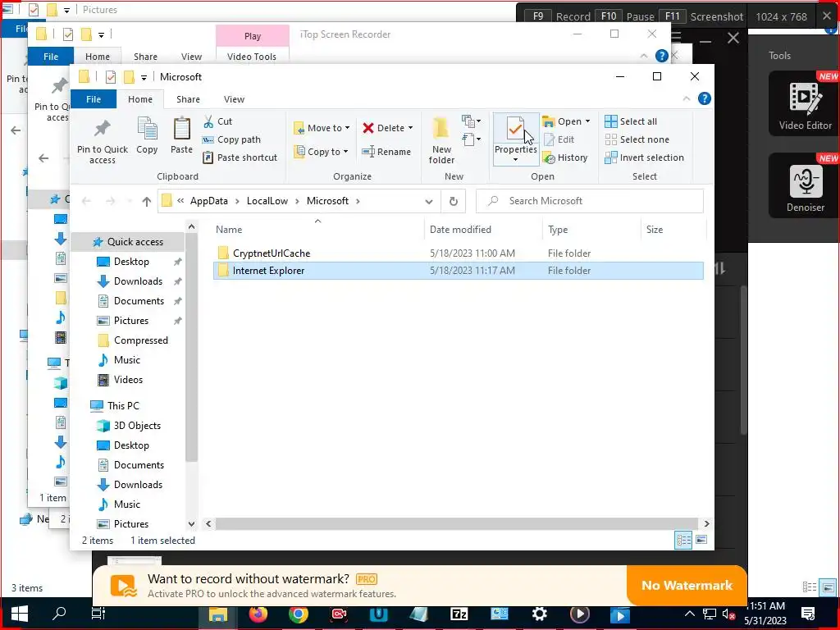
Task: Click the Play tab in back window
Action: pos(253,36)
